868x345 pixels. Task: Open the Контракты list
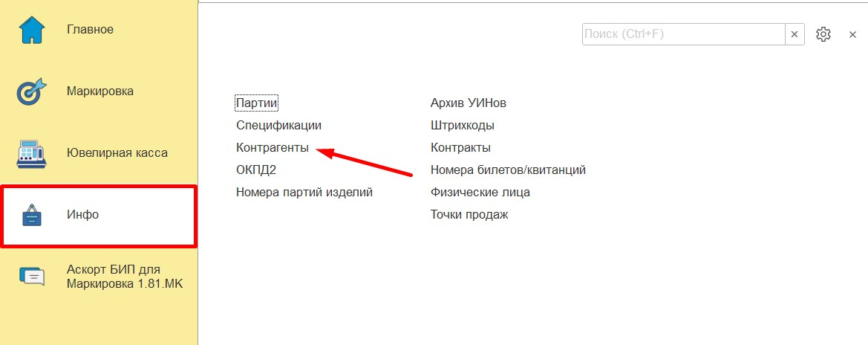pos(460,147)
